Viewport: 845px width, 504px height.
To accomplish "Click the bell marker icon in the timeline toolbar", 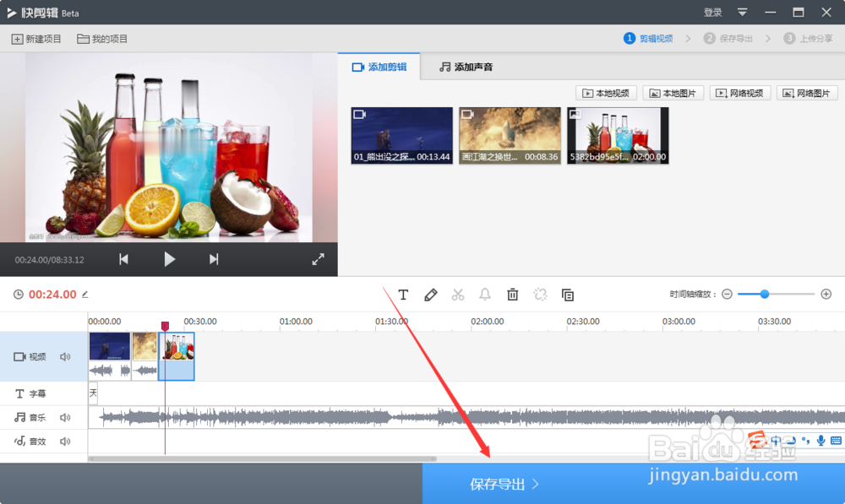I will [485, 295].
